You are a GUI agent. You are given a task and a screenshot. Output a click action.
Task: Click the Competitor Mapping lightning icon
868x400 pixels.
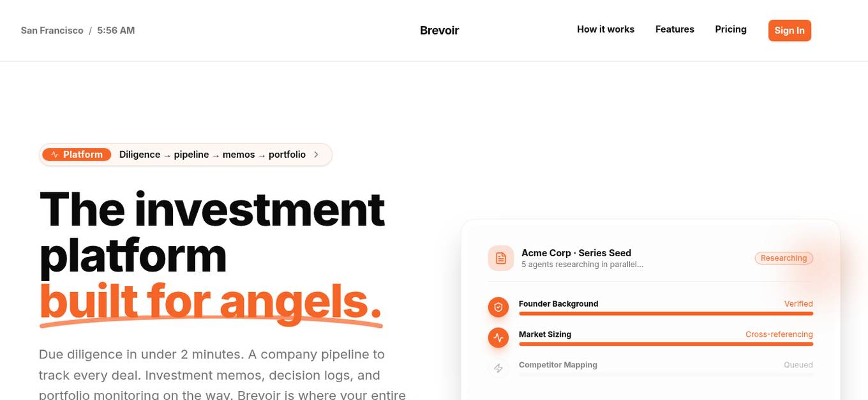[498, 368]
